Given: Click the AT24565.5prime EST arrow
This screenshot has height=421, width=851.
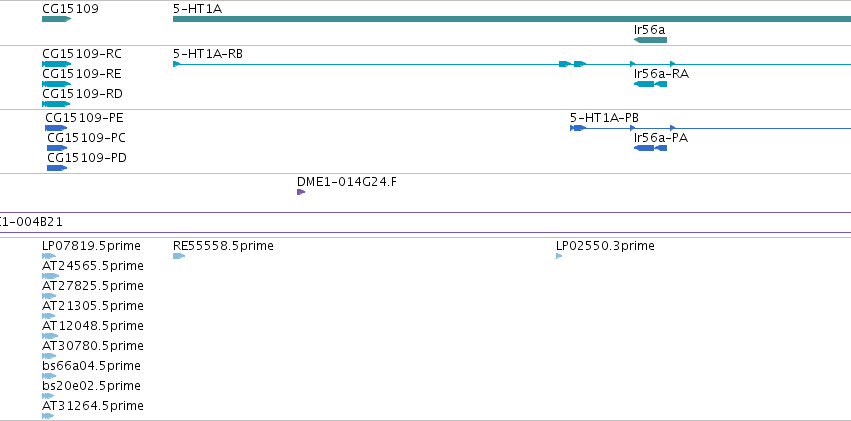Looking at the screenshot, I should (x=50, y=276).
